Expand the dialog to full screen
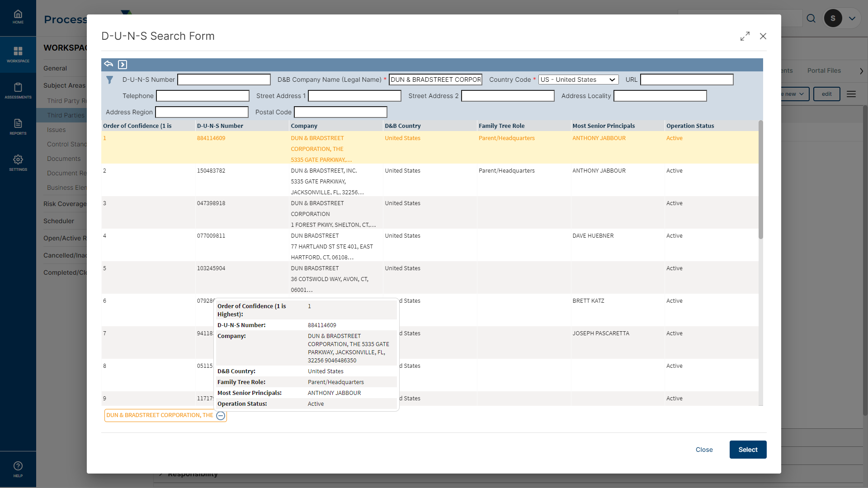This screenshot has height=488, width=868. 745,36
